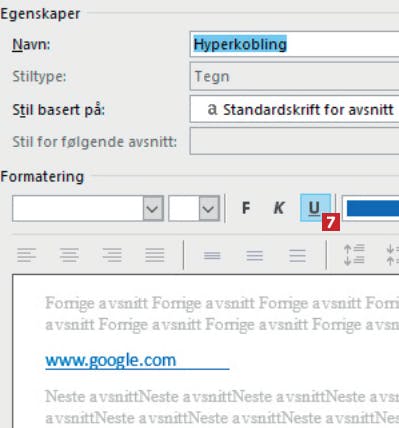
Task: Click the red step 7 marker
Action: tap(331, 222)
